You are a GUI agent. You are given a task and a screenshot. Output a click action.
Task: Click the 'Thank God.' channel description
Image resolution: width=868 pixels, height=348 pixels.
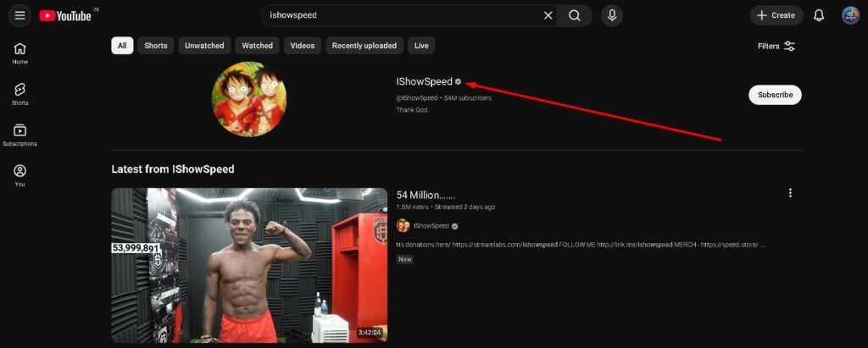point(413,109)
